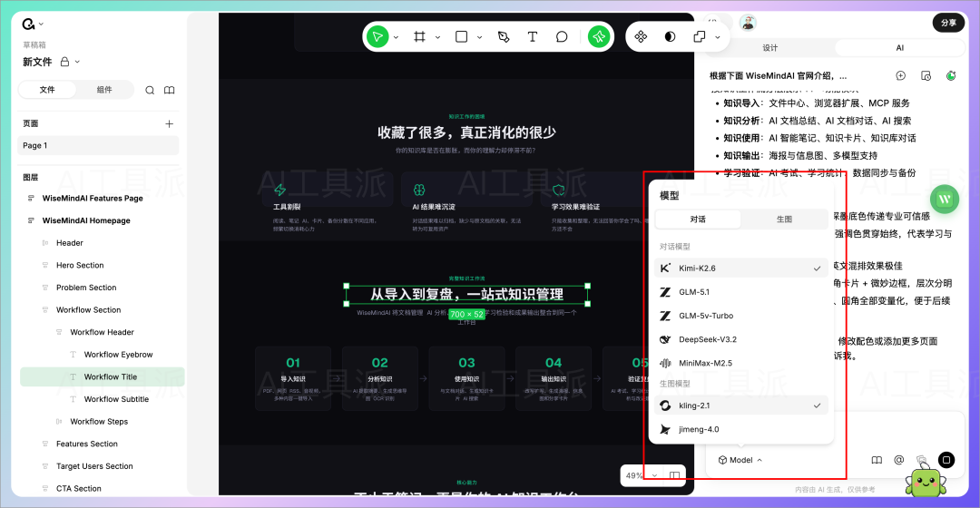Select the 生图 tab in model popup

784,220
